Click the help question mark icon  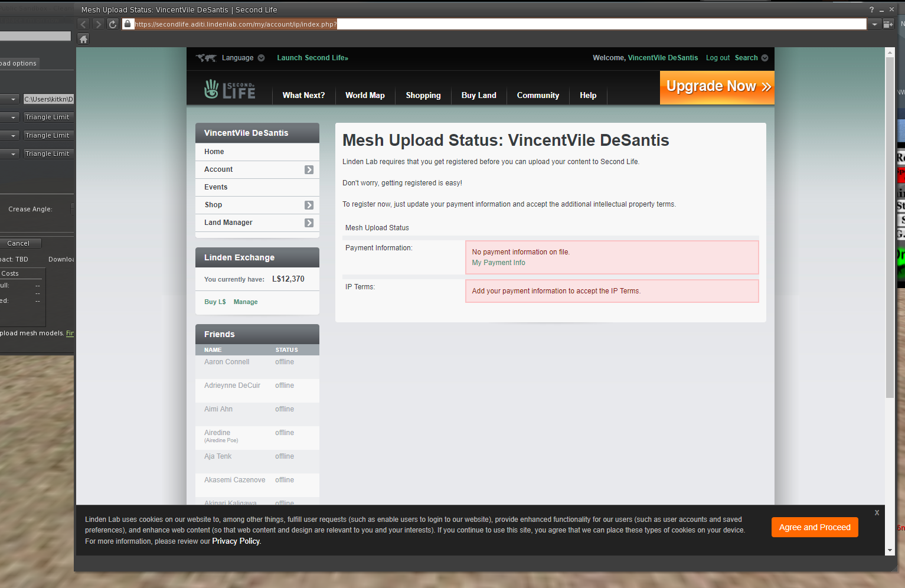click(x=871, y=9)
